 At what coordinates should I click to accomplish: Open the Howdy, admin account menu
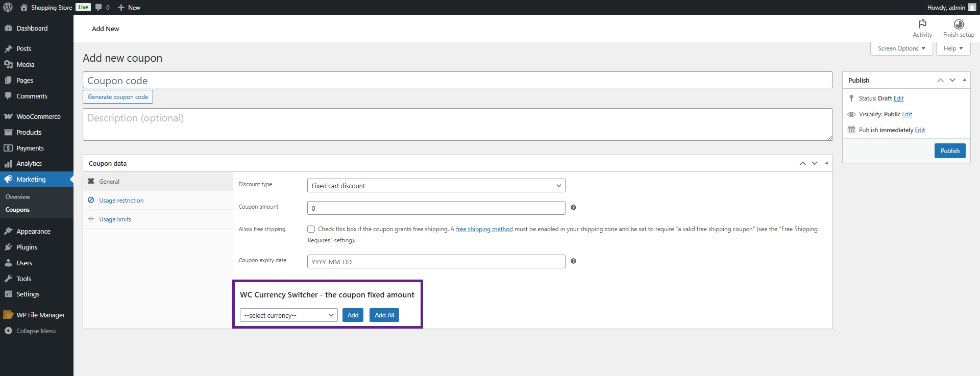click(x=951, y=7)
